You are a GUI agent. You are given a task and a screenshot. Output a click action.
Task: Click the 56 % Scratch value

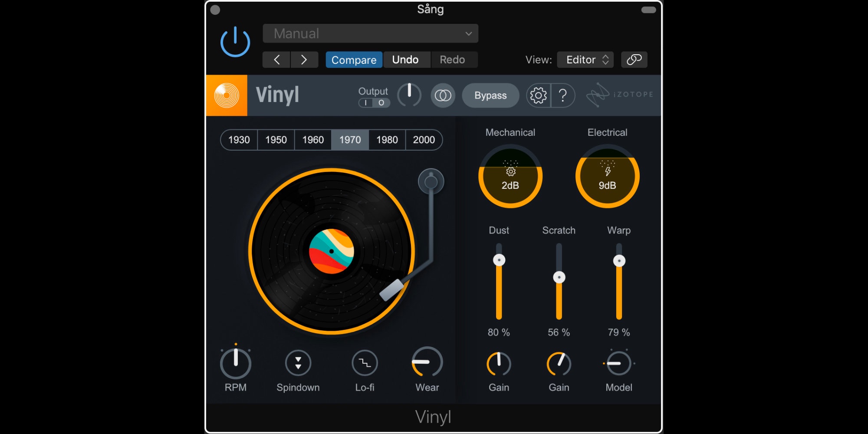[559, 332]
